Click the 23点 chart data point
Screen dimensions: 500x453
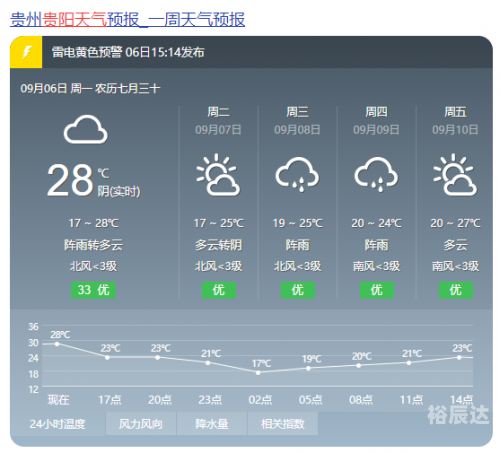point(208,363)
